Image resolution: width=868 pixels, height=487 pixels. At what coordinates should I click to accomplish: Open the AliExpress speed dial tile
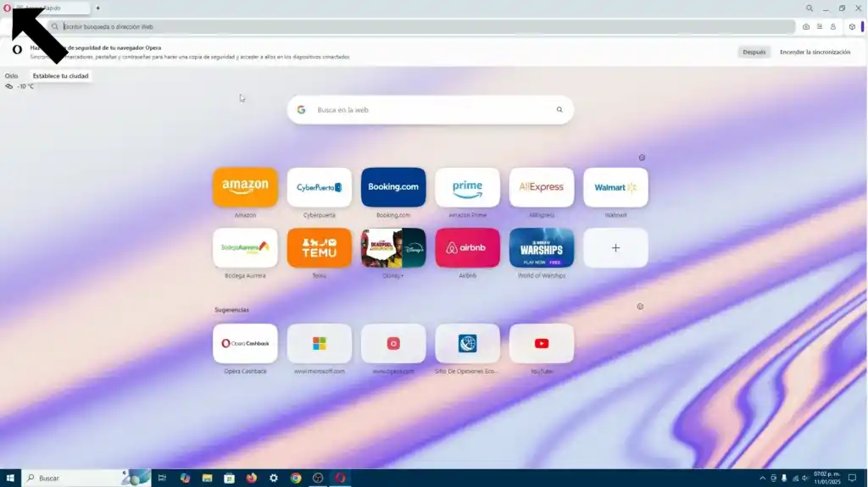pos(542,187)
